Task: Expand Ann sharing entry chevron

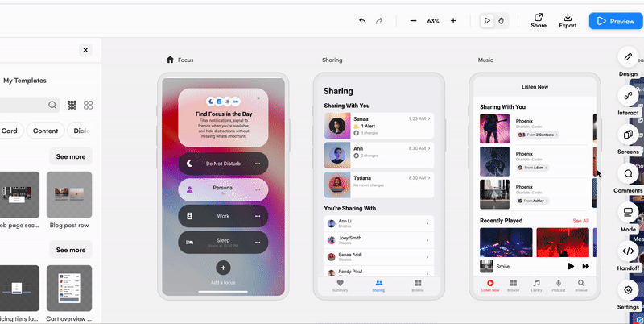Action: point(429,148)
